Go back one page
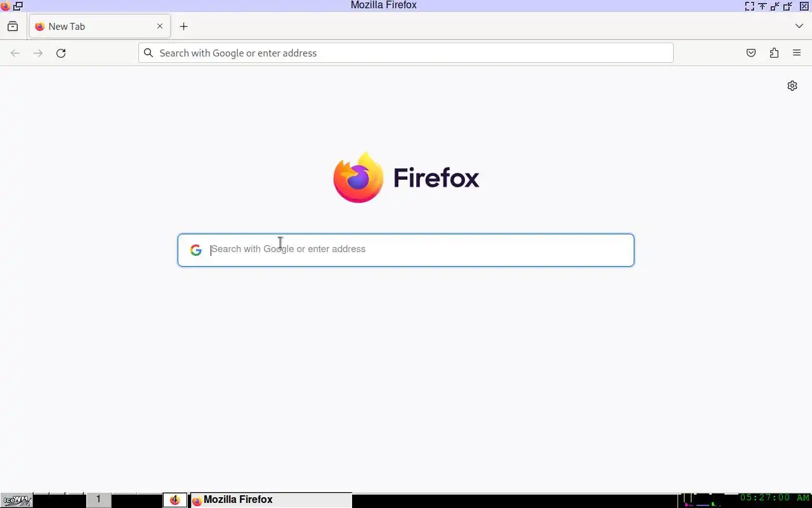The height and width of the screenshot is (508, 812). (15, 53)
